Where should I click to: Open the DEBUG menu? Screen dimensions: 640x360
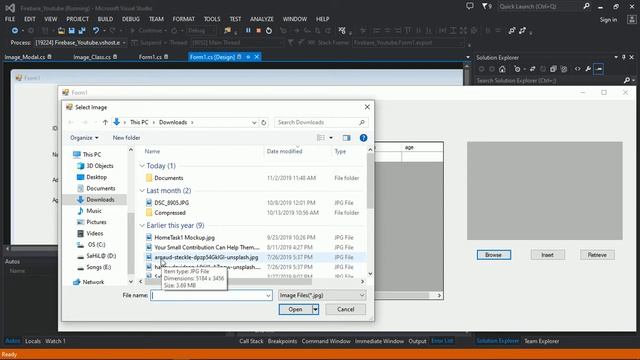click(x=131, y=19)
